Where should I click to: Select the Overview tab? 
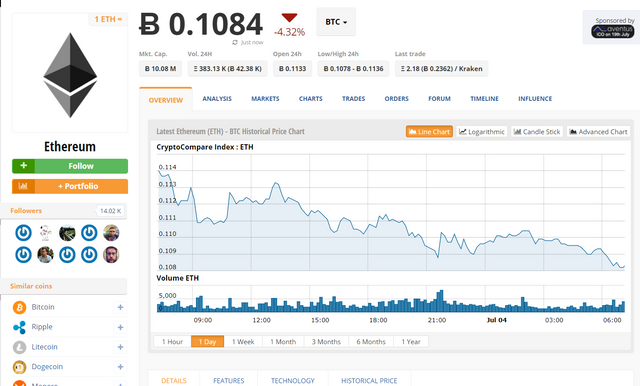166,100
